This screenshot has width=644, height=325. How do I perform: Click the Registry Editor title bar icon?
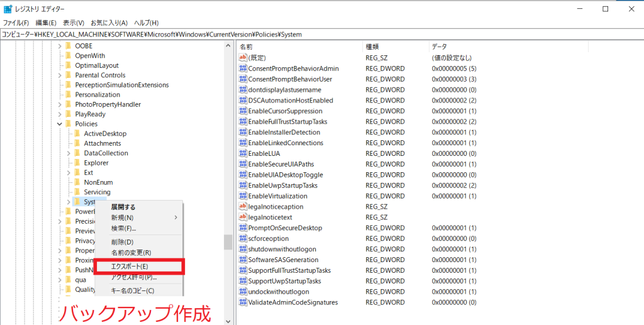(x=8, y=9)
